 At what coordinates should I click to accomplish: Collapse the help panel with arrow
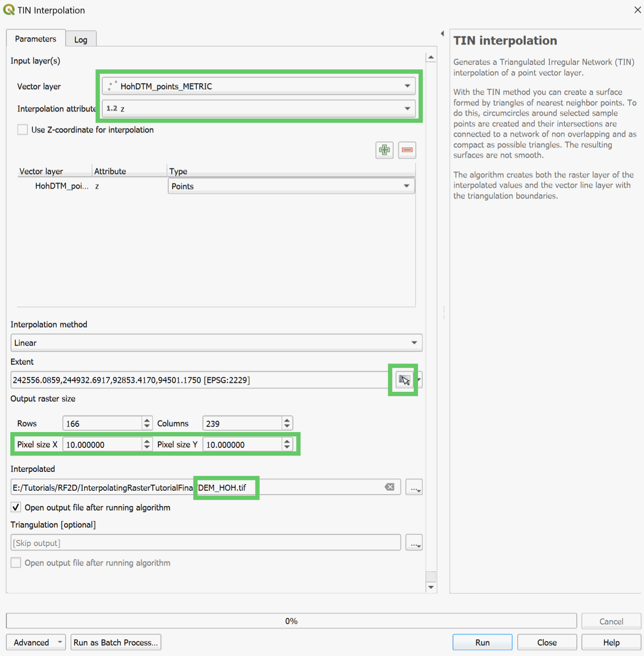point(442,33)
